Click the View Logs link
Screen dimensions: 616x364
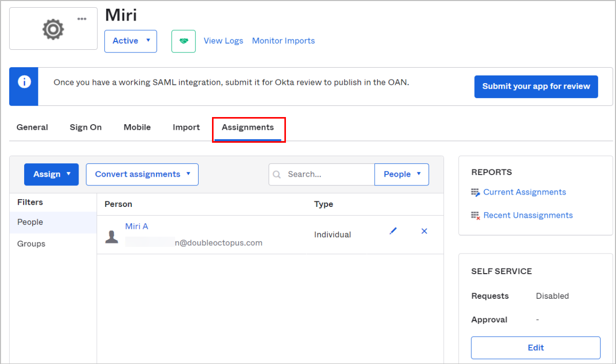tap(223, 41)
